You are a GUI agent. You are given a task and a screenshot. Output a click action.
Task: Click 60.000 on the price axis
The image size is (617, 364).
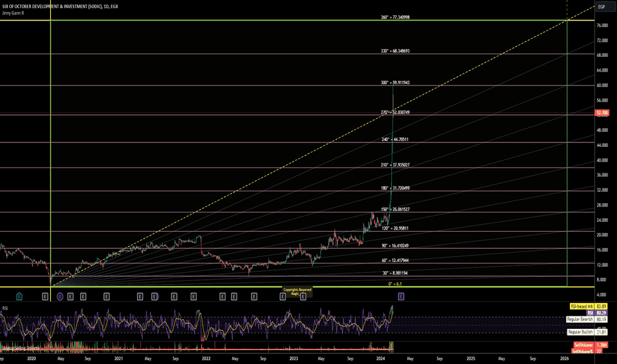(x=602, y=85)
